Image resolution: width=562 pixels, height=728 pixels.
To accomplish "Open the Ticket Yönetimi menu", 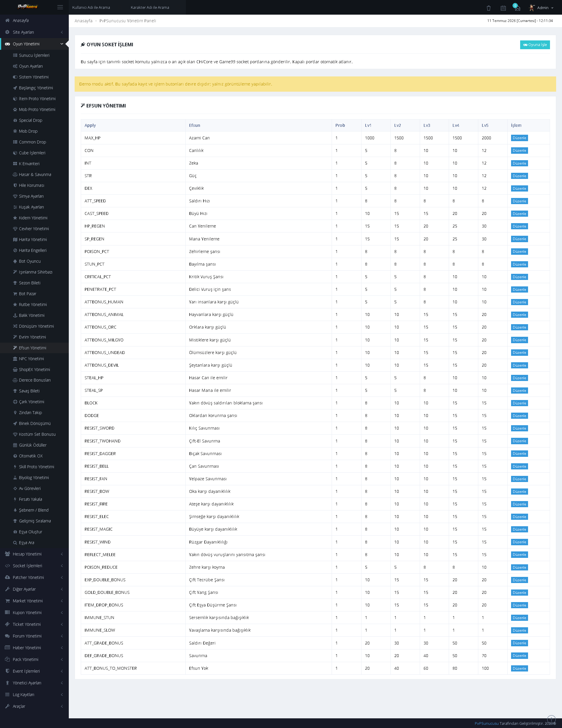I will (34, 624).
